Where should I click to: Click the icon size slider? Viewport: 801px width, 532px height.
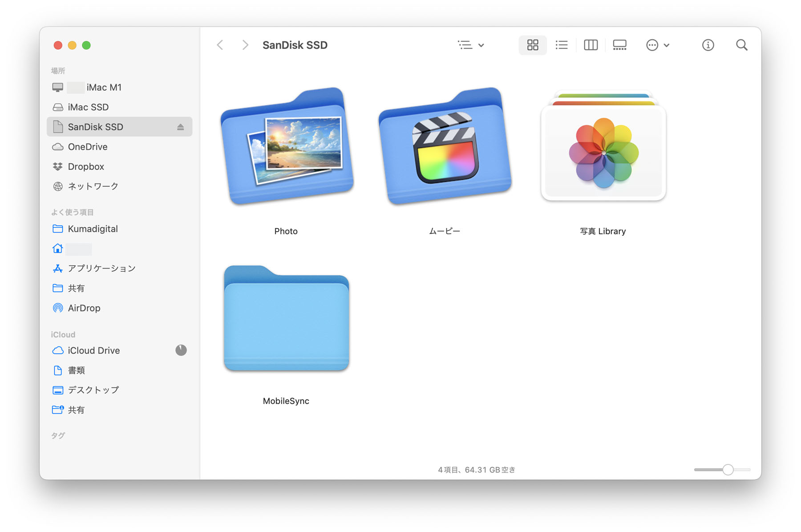point(727,470)
